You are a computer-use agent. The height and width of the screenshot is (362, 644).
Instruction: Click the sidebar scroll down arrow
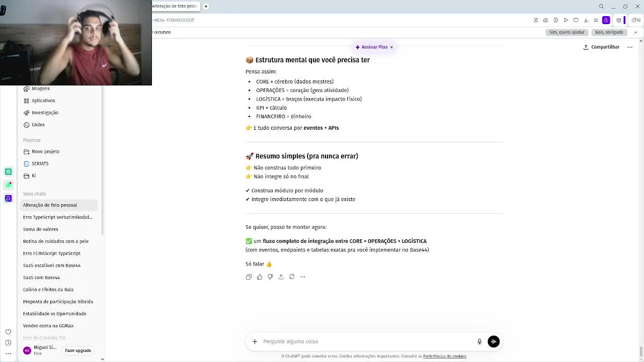click(x=102, y=359)
